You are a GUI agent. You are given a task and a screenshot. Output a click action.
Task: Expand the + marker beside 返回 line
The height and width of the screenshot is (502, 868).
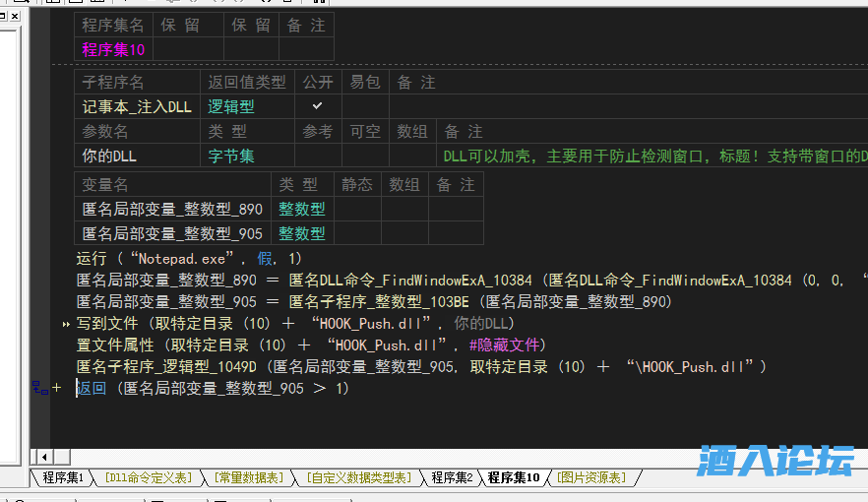[x=56, y=389]
